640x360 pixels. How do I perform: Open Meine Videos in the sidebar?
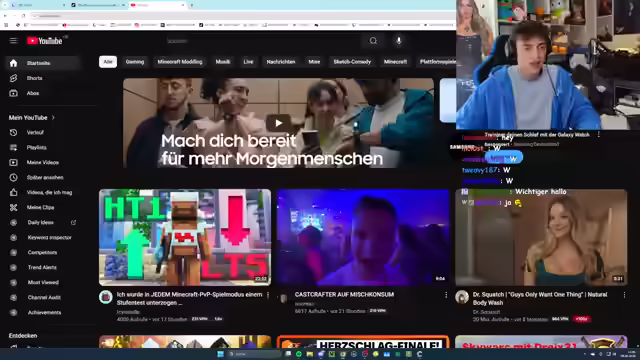click(43, 162)
